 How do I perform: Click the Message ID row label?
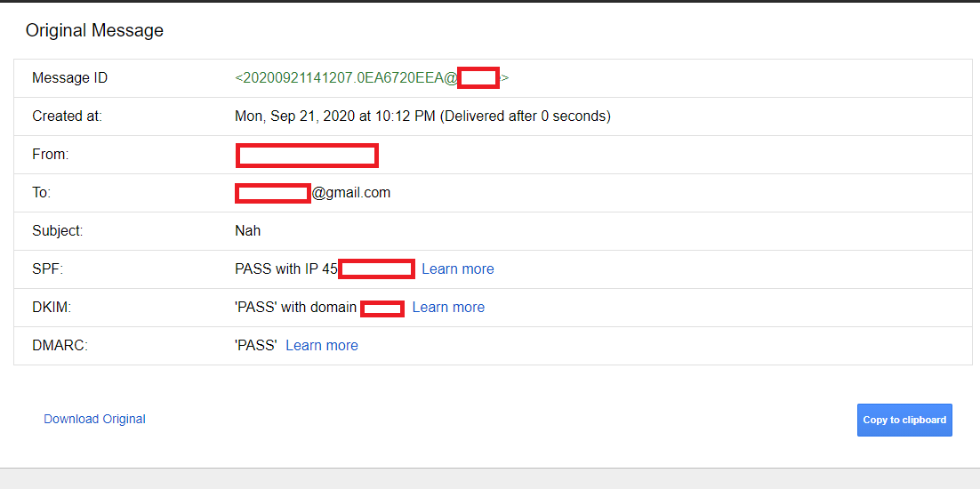point(69,78)
